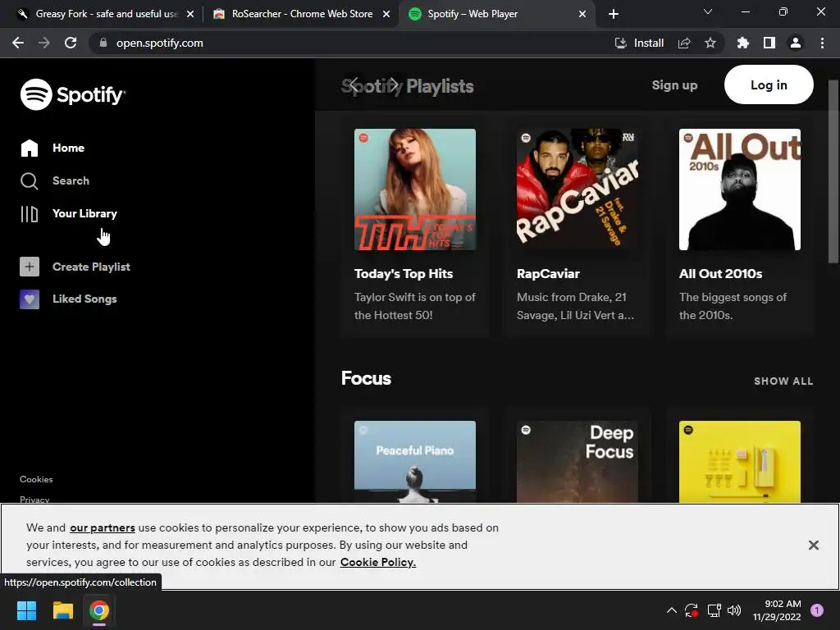Screen dimensions: 840x630
Task: Click the Search magnifier icon
Action: (x=30, y=181)
